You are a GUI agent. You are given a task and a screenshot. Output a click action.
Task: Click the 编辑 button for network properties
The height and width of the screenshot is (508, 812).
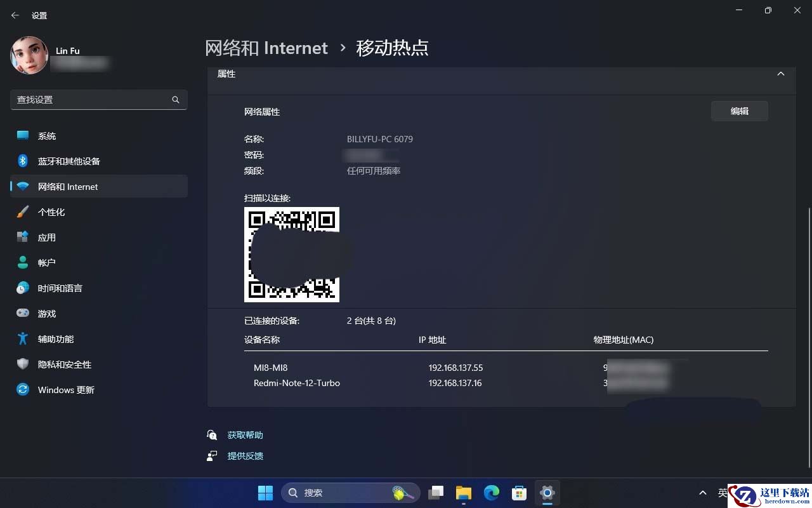(x=740, y=111)
